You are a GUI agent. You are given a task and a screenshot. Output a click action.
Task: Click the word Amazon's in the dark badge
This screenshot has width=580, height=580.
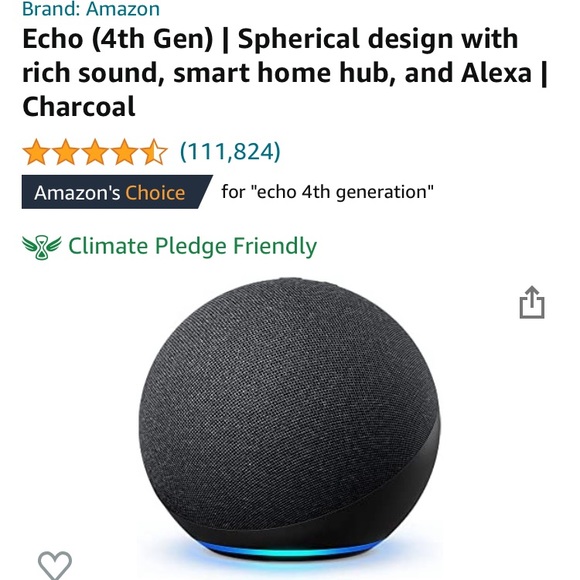coord(77,193)
